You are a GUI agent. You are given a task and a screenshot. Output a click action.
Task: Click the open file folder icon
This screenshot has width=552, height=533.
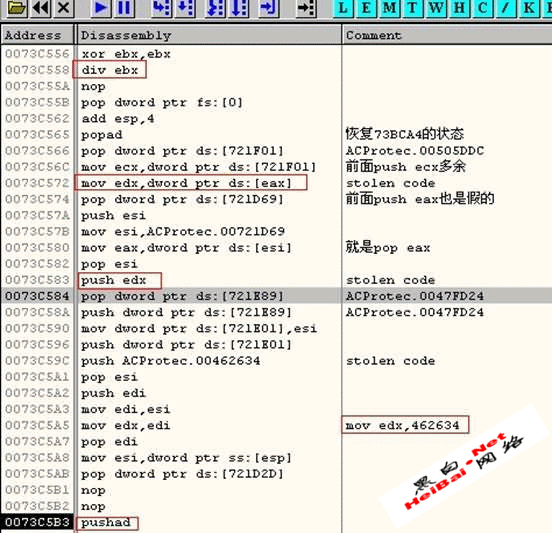(16, 7)
